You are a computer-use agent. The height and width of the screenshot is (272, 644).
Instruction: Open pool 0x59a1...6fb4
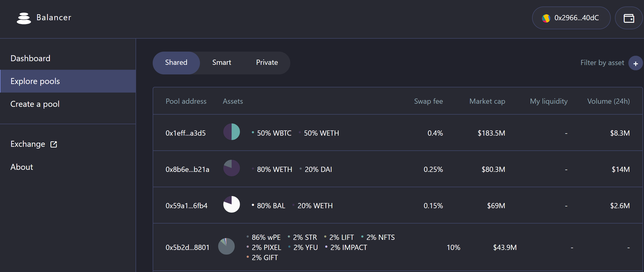(186, 206)
